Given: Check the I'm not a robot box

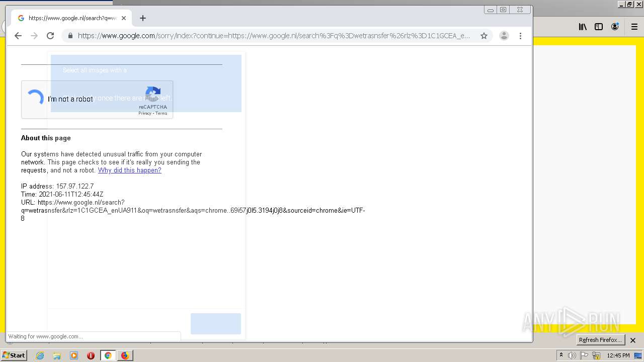Looking at the screenshot, I should tap(35, 99).
